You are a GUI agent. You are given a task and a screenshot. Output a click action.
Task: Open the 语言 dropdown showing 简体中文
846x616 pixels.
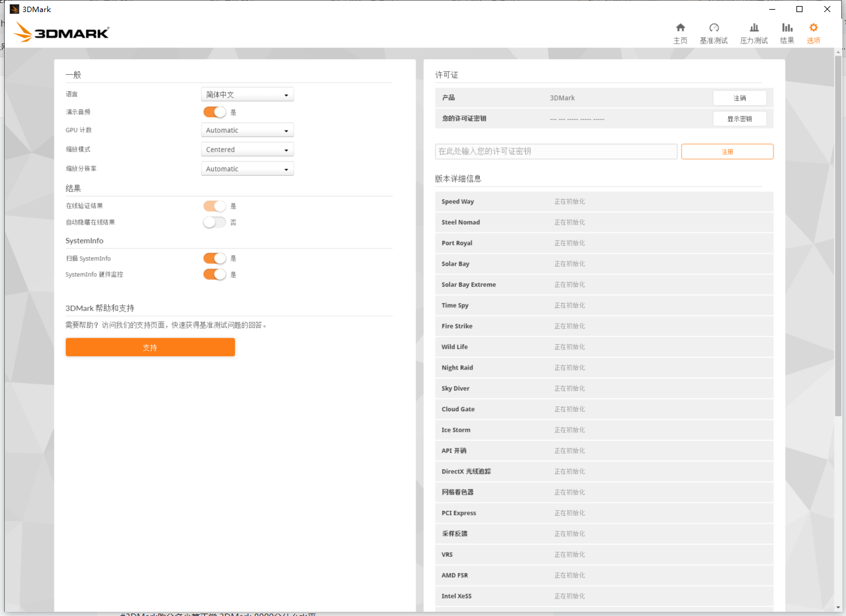click(x=247, y=95)
